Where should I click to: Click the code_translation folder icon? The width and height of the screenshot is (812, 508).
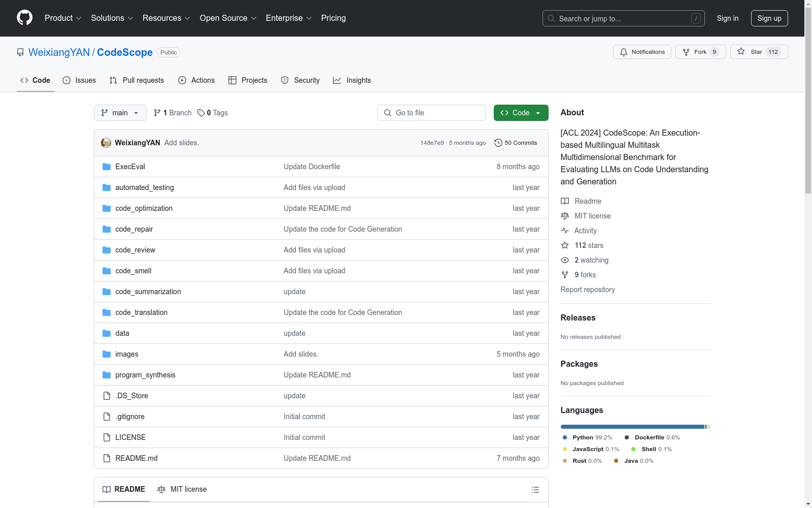(107, 312)
